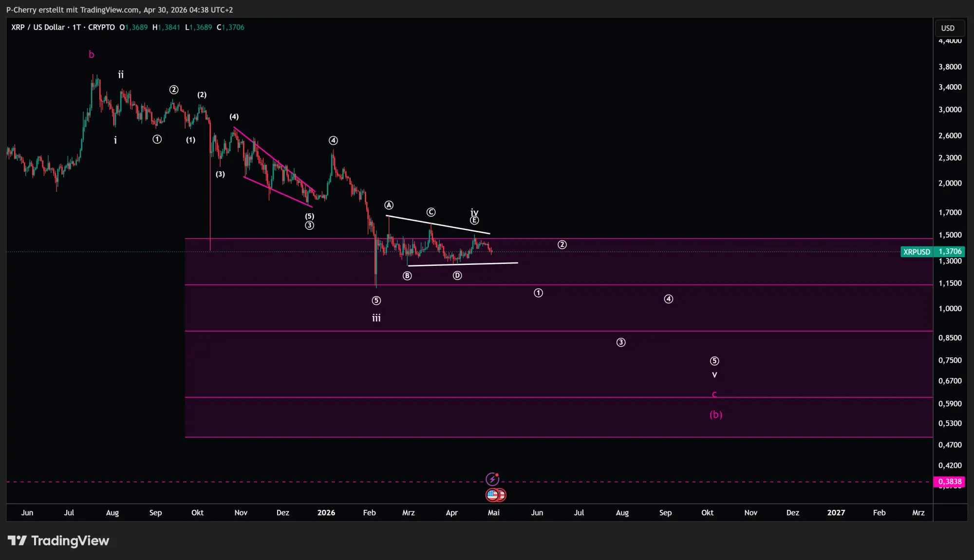The image size is (974, 560).
Task: Open the USD currency dropdown
Action: (x=949, y=28)
